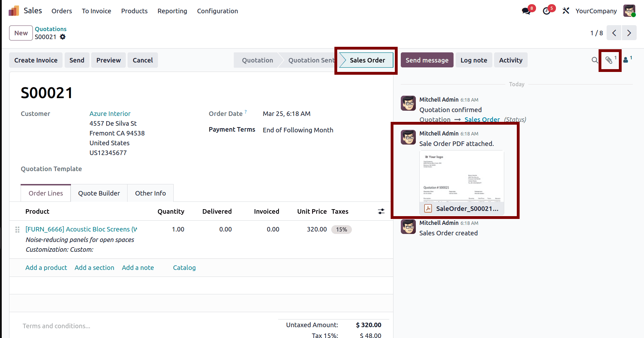
Task: Open the Azure Interior customer link
Action: pos(110,113)
